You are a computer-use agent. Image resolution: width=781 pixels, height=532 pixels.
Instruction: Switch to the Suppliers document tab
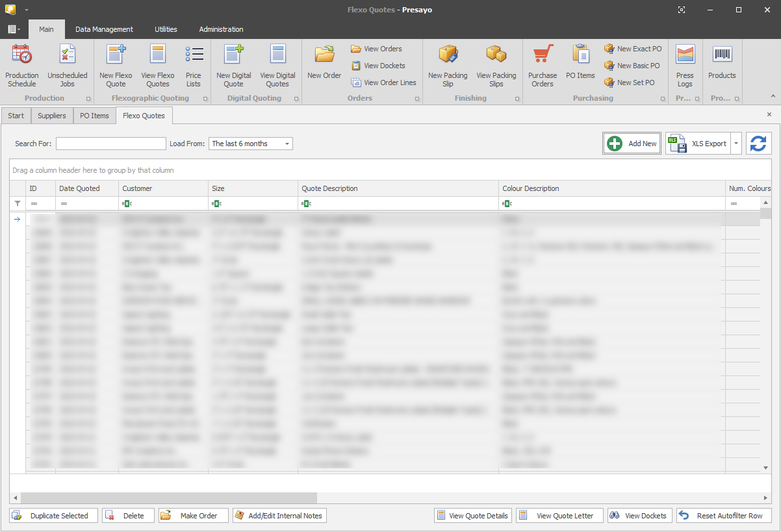51,116
